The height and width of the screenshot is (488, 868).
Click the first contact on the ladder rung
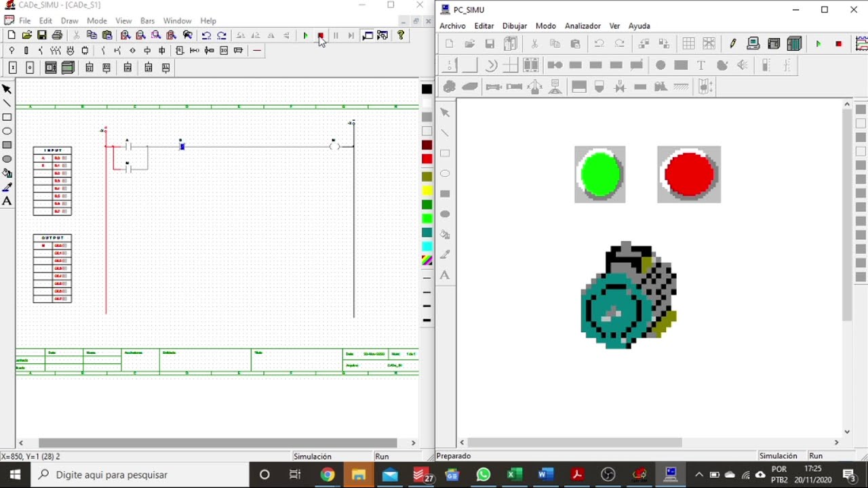coord(127,146)
